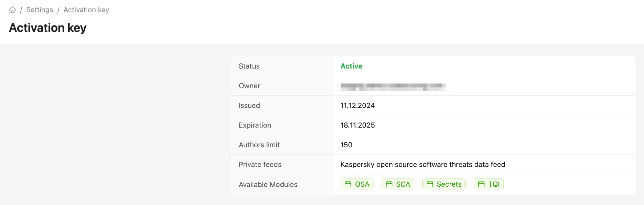Go to the home breadcrumb icon

click(13, 10)
